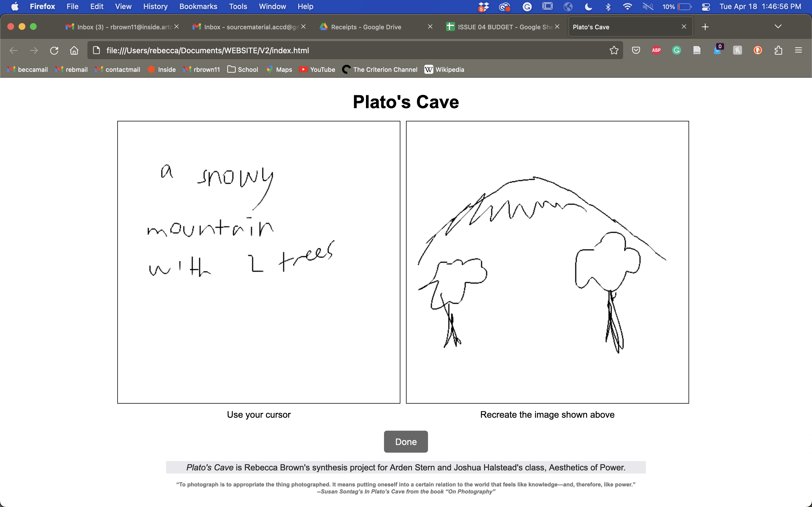
Task: Click the Adblock Plus extension icon
Action: pos(656,50)
